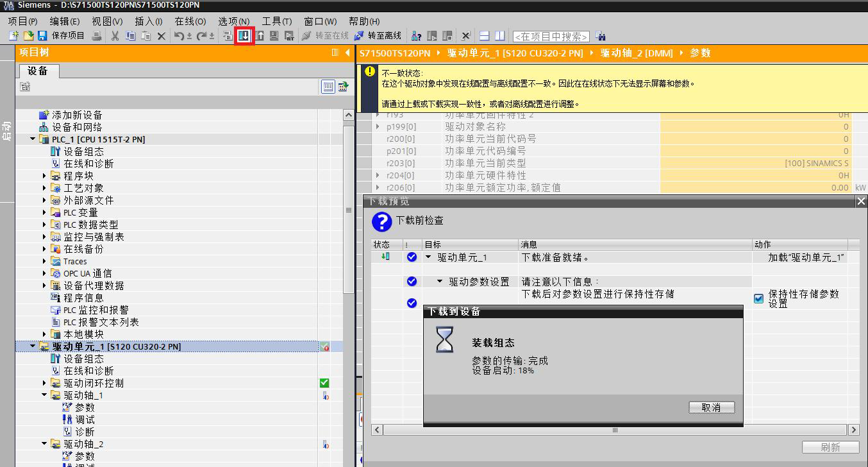Collapse the 驱动轴_1 tree node
Viewport: 868px width, 467px height.
tap(44, 395)
